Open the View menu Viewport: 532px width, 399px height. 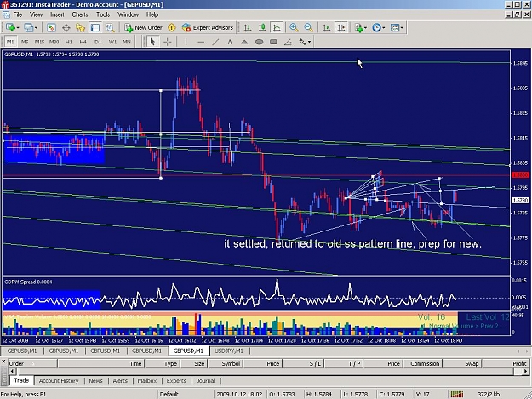(x=36, y=14)
